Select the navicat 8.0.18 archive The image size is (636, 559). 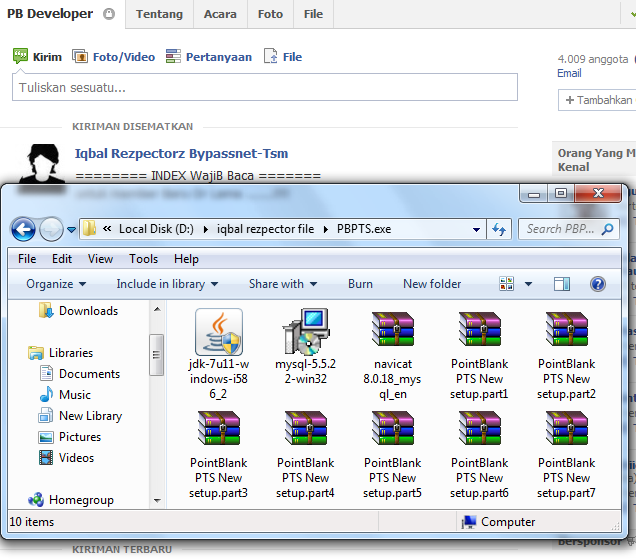pos(393,354)
